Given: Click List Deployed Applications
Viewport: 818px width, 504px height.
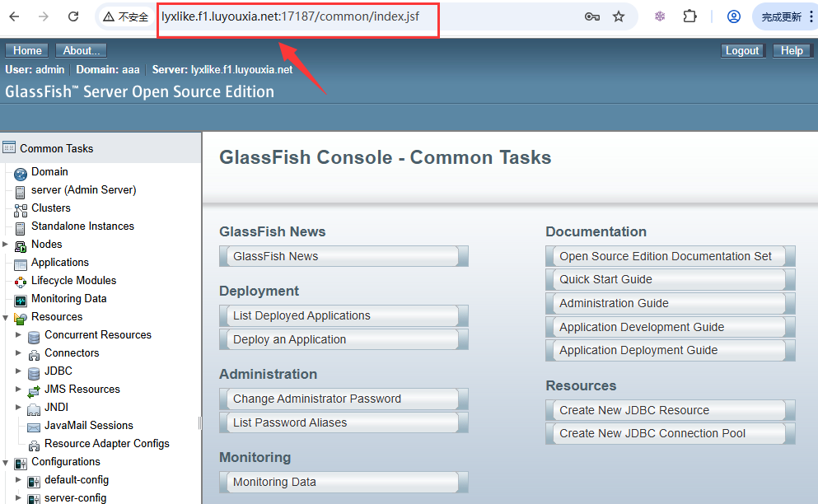Looking at the screenshot, I should pos(344,315).
